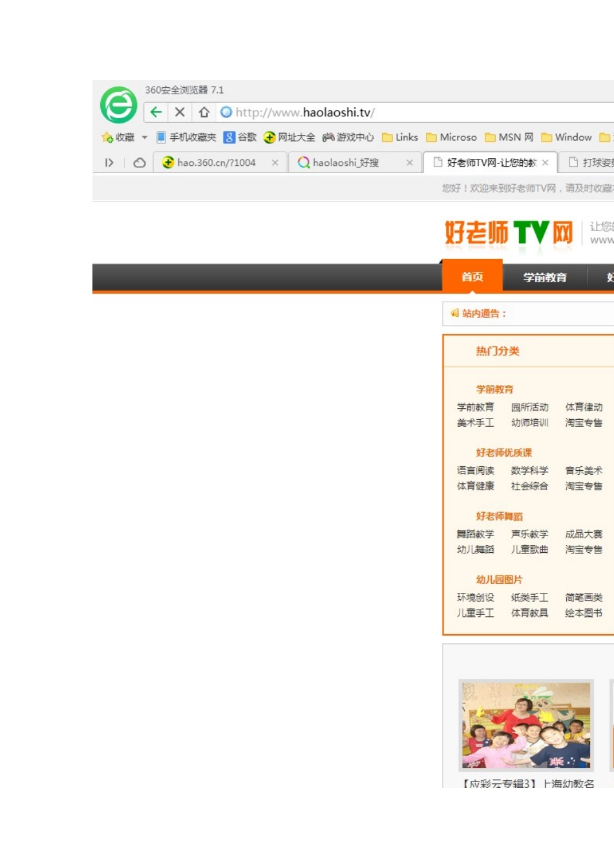Open 学前教育 in navigation bar
614x868 pixels.
[545, 277]
